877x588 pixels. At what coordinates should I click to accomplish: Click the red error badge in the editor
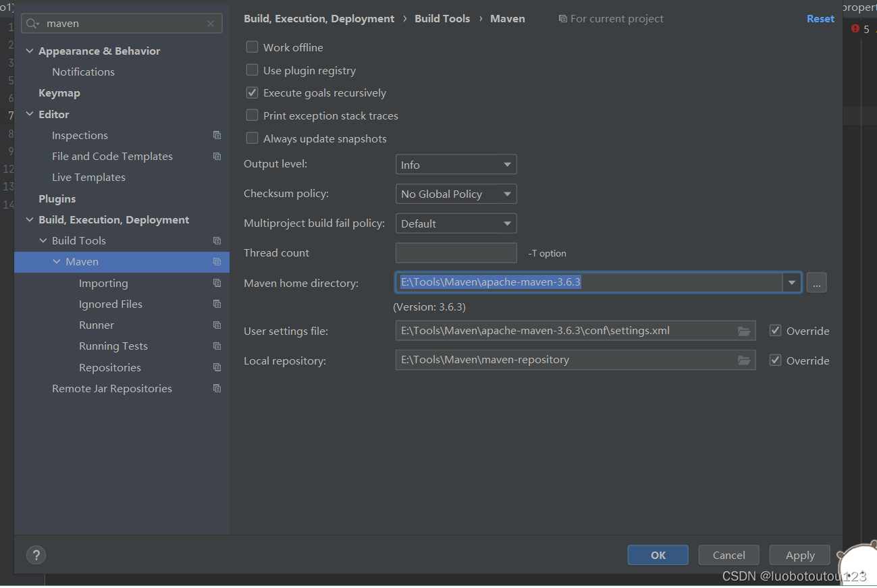point(857,29)
